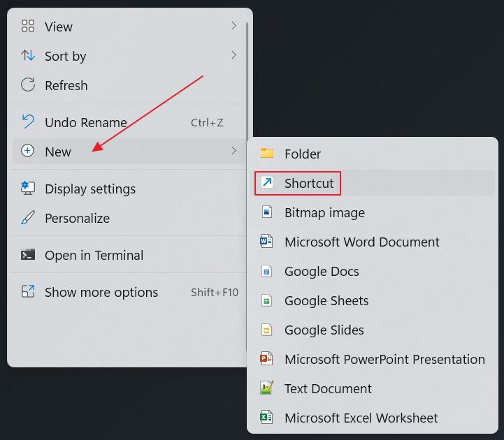The width and height of the screenshot is (504, 440).
Task: Open the New menu entry
Action: click(x=129, y=152)
